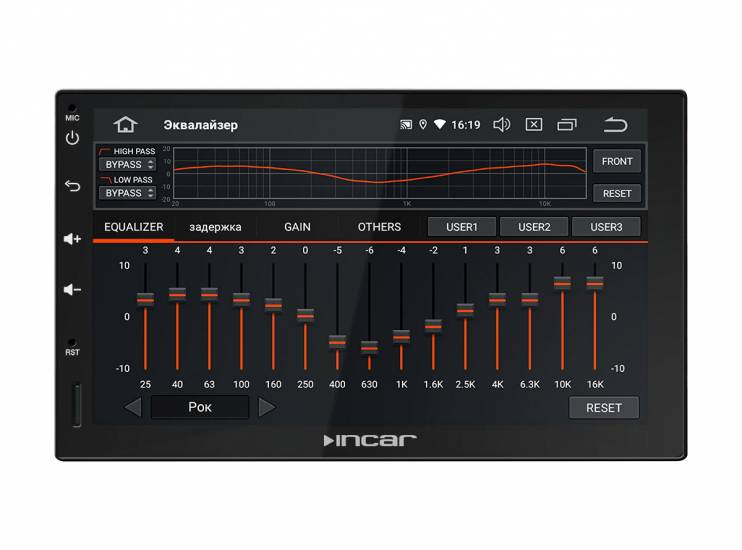Tap the back arrow in top bar

tap(616, 125)
